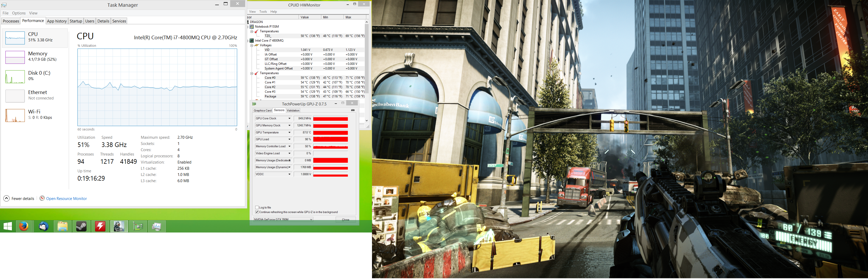Open the NVIDIA GeForce GTX 780M selector
Screen dimensions: 868x279
coord(283,219)
